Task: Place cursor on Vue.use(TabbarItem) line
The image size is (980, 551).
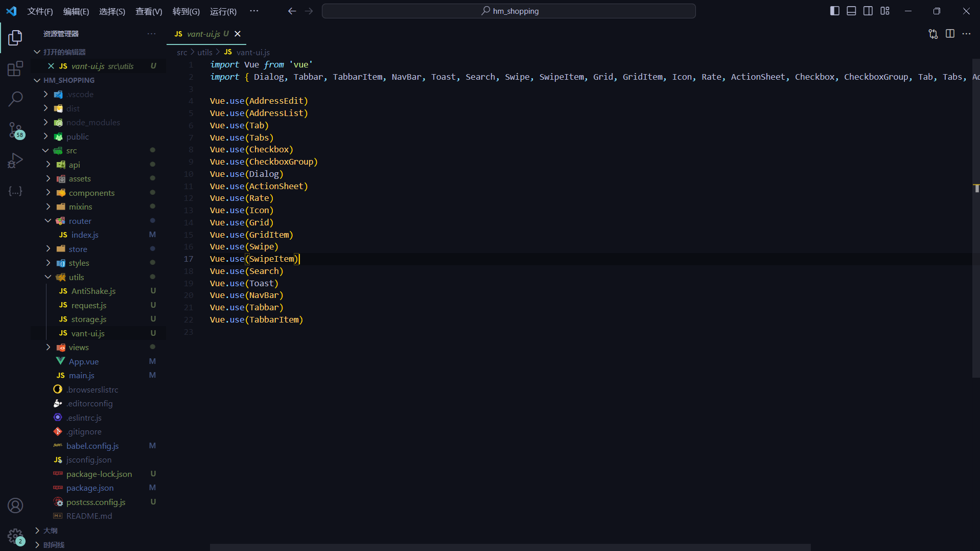Action: click(x=256, y=319)
